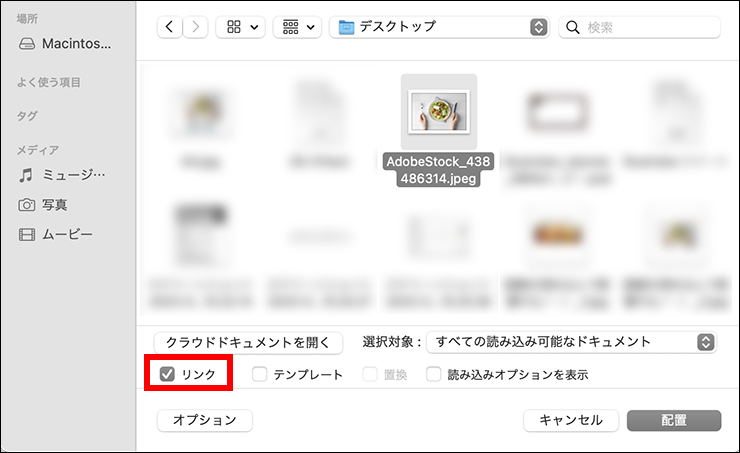Click クラウドドキュメントを開く button
740x453 pixels.
(248, 342)
